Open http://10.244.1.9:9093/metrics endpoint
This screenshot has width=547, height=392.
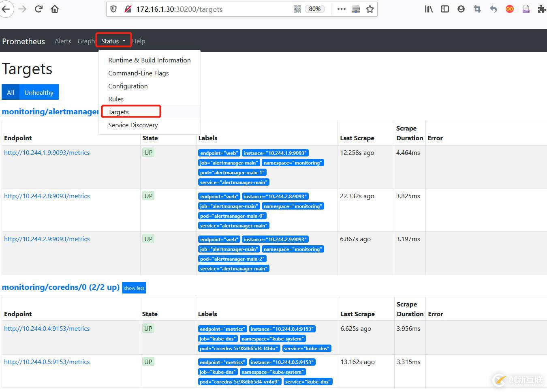pos(47,153)
